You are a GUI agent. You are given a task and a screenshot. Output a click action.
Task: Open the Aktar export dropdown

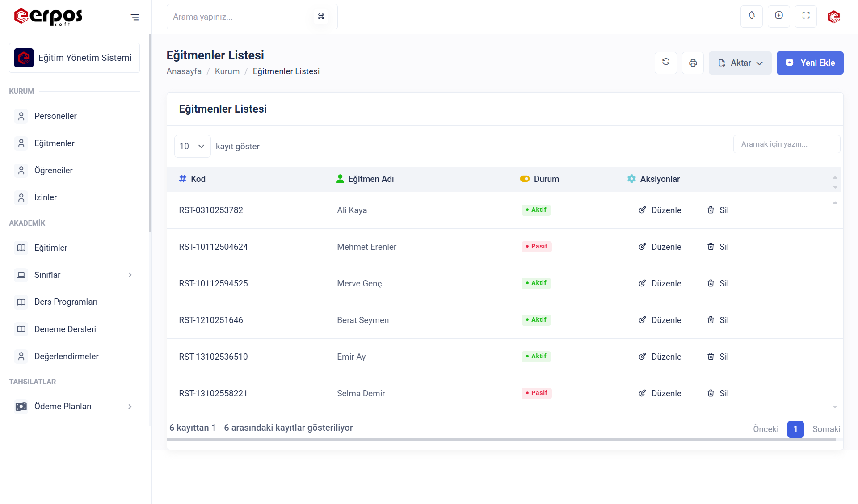[x=740, y=63]
